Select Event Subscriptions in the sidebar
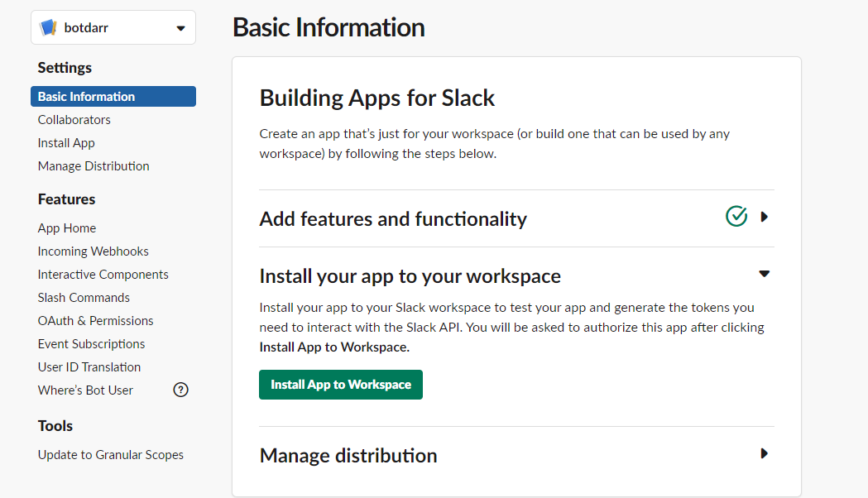Screen dimensions: 868x498 tap(91, 344)
